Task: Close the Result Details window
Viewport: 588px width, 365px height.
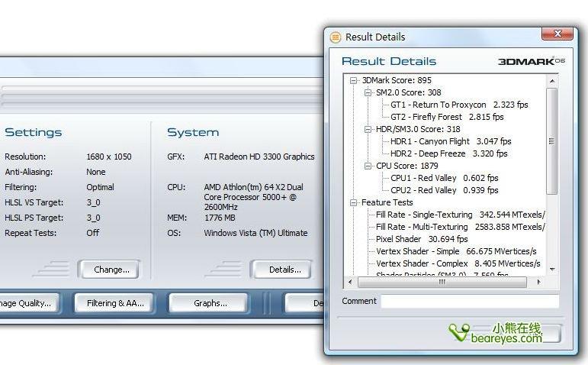Action: pos(561,34)
